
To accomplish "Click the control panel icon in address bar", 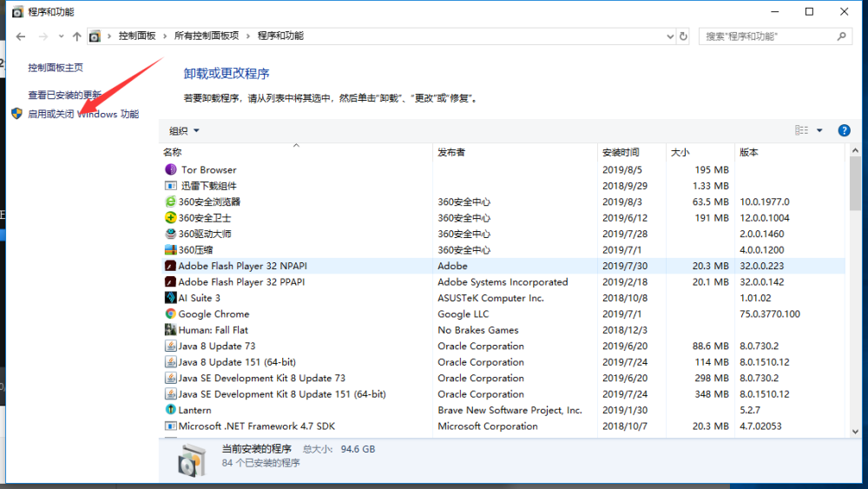I will (x=95, y=36).
